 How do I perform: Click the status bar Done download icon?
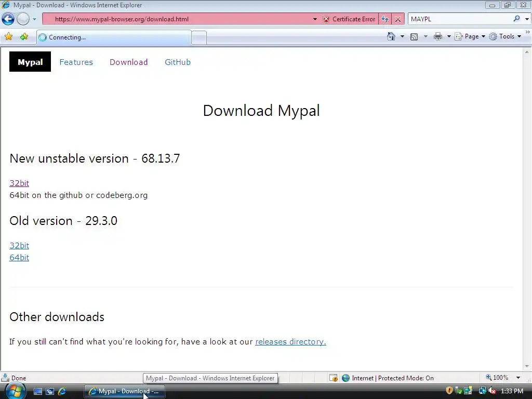(5, 378)
